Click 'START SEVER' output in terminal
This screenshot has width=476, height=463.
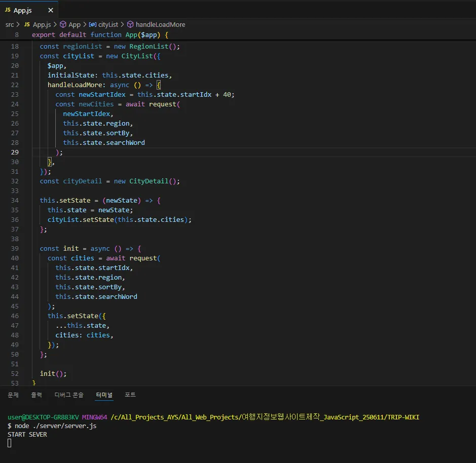[x=27, y=435]
